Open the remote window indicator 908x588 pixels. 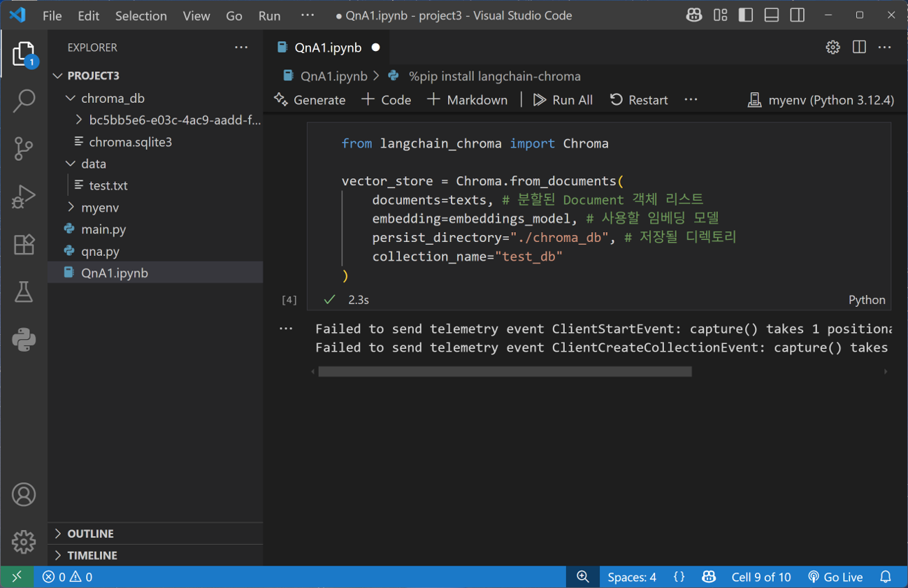tap(17, 577)
